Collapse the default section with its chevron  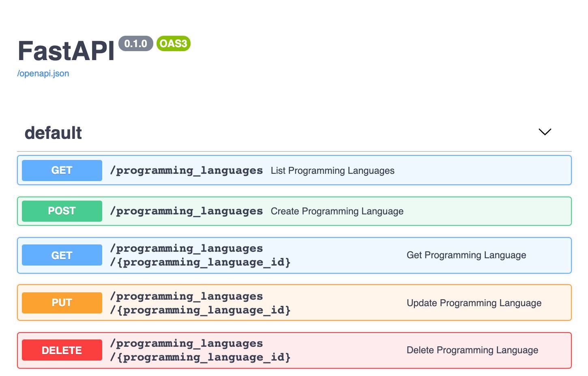[545, 132]
